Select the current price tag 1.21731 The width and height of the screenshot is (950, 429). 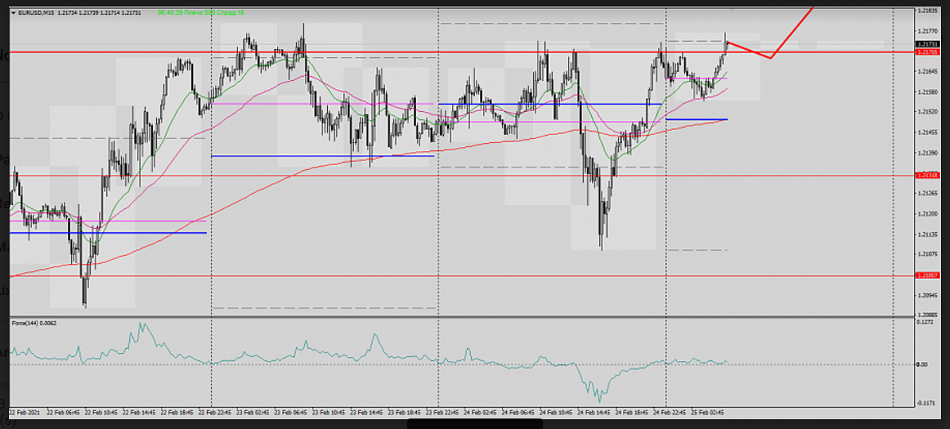(x=929, y=44)
